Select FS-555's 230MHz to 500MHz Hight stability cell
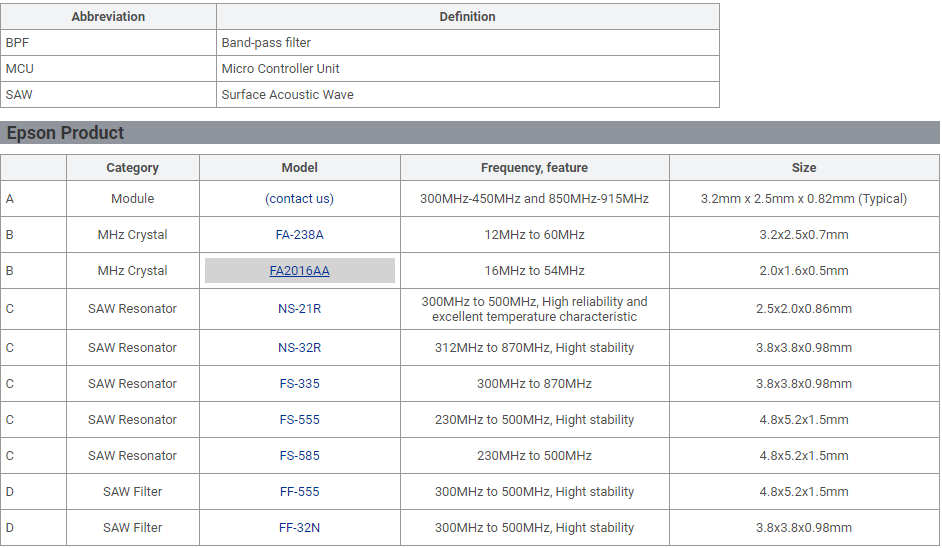This screenshot has height=548, width=942. pos(534,420)
